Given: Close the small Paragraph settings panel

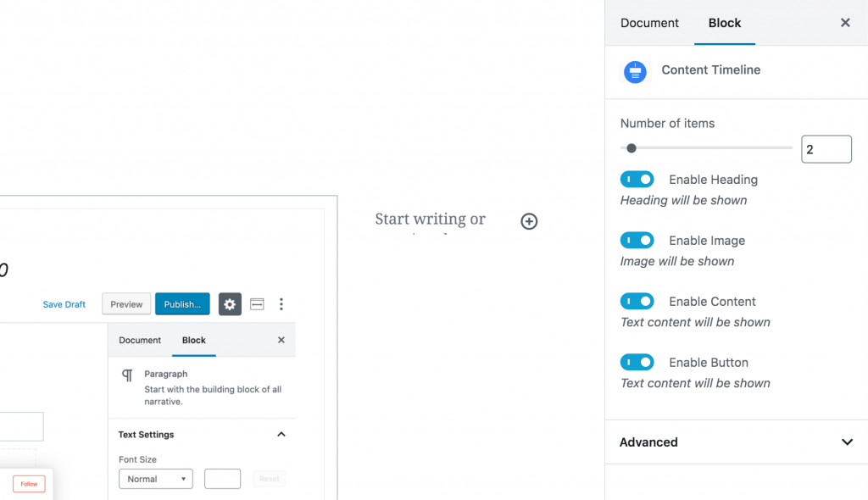Looking at the screenshot, I should coord(281,340).
